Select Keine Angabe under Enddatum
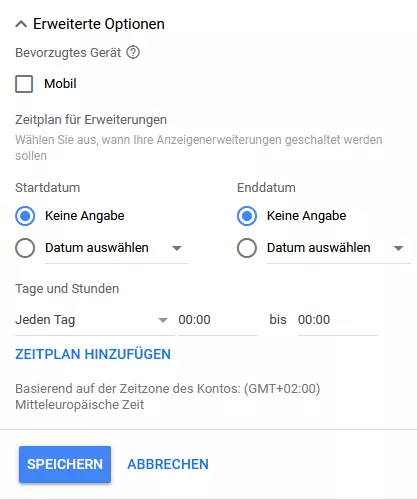 [x=247, y=216]
